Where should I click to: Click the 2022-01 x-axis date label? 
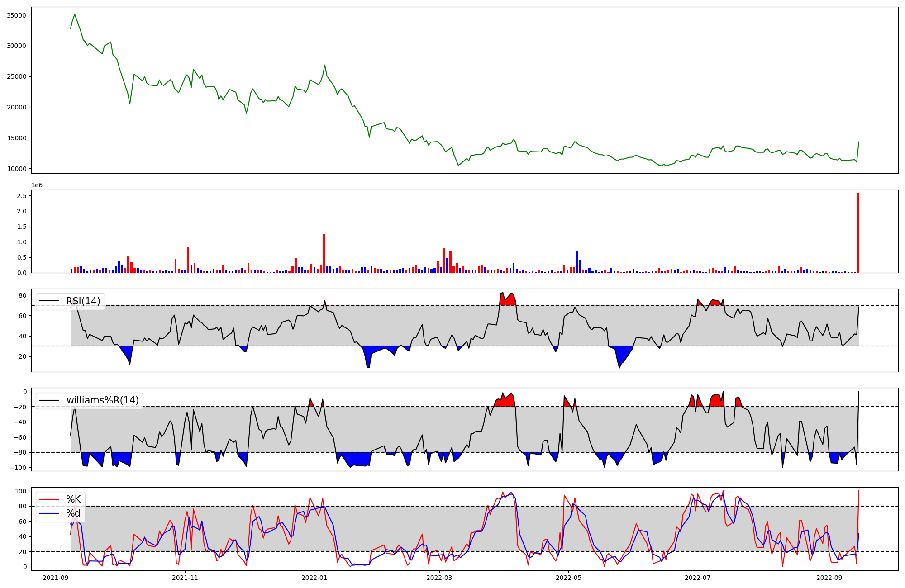[x=314, y=578]
